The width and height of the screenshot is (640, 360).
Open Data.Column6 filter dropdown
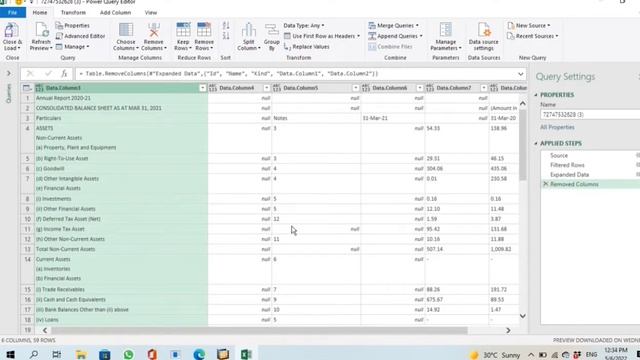[x=420, y=88]
